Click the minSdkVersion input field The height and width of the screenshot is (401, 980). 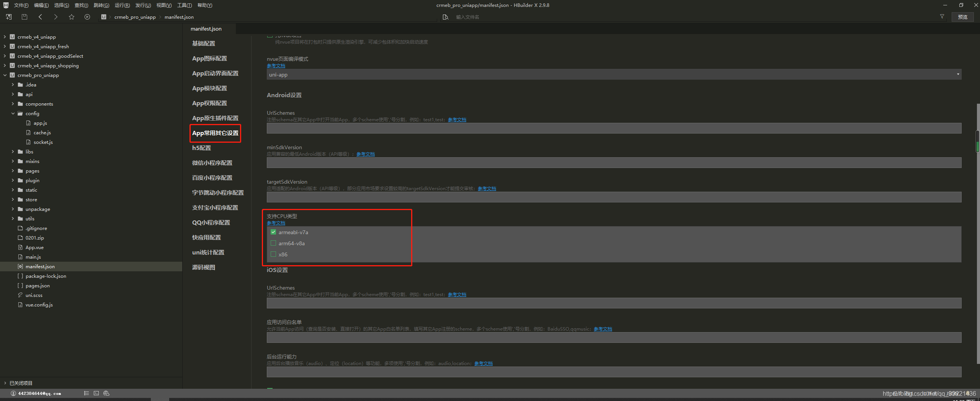[614, 163]
